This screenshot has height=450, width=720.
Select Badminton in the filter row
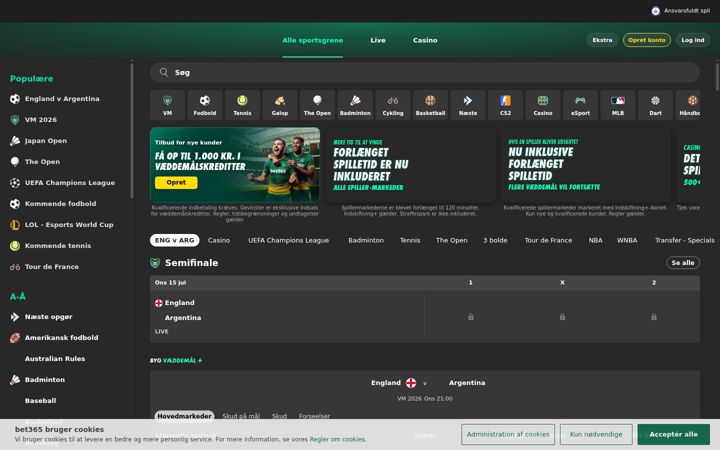click(x=366, y=240)
